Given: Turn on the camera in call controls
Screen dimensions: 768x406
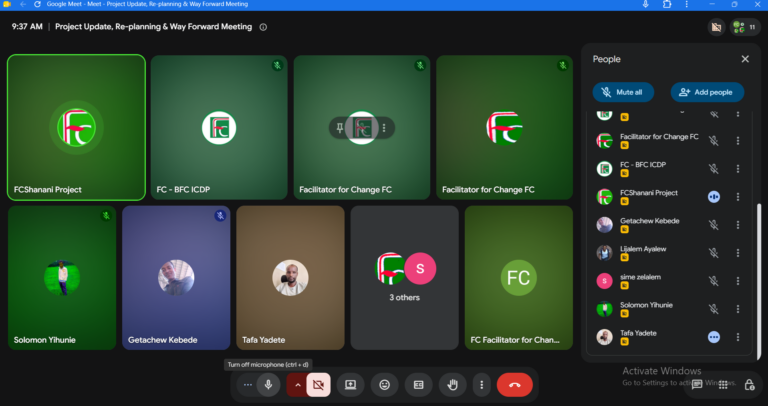Looking at the screenshot, I should (x=318, y=385).
